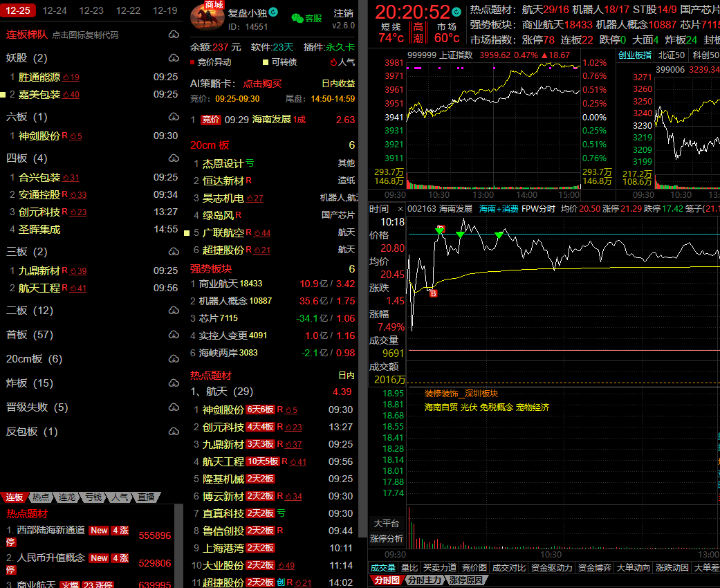Expand the 20cm板 (6) ladder group
This screenshot has height=588, width=720.
pyautogui.click(x=34, y=359)
